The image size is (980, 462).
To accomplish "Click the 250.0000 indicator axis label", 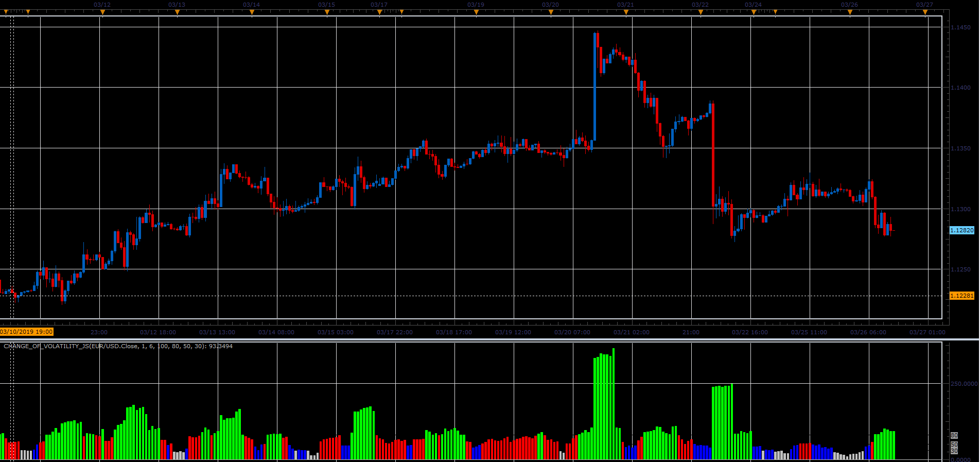I will click(x=964, y=384).
